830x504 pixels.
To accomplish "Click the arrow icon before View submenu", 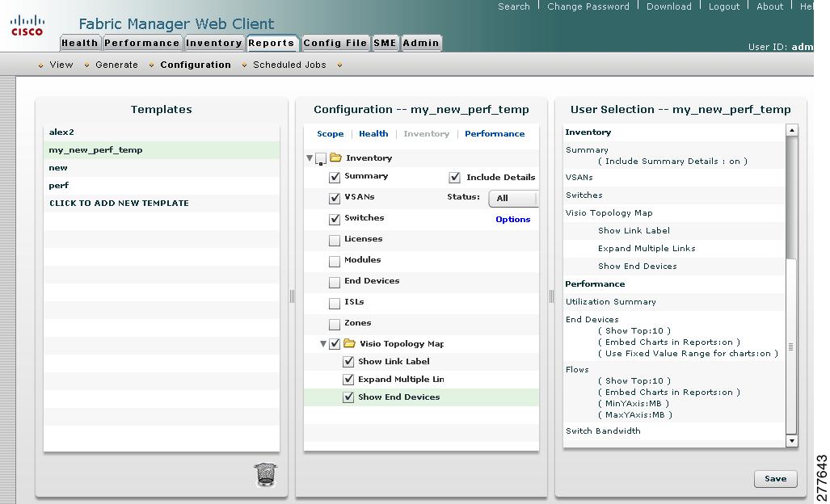I will point(40,65).
